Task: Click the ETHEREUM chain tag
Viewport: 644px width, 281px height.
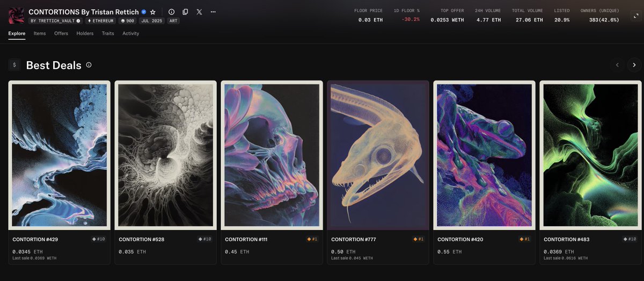Action: click(x=100, y=21)
